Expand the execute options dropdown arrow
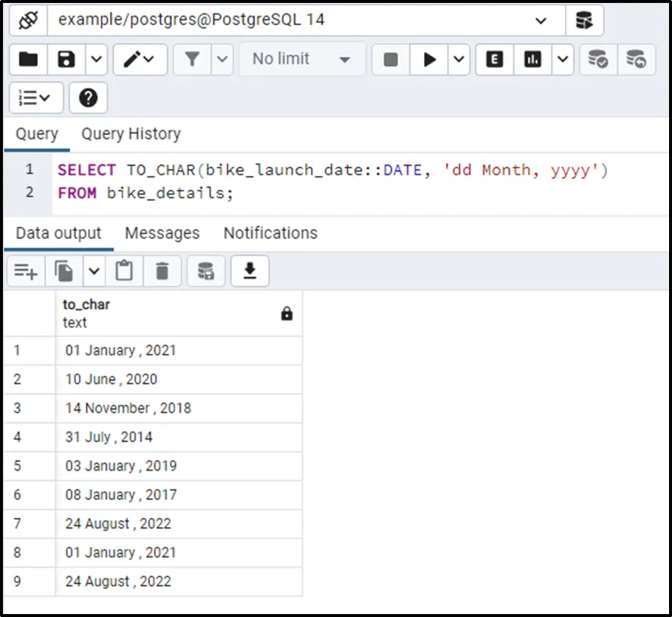The height and width of the screenshot is (617, 672). click(x=459, y=59)
